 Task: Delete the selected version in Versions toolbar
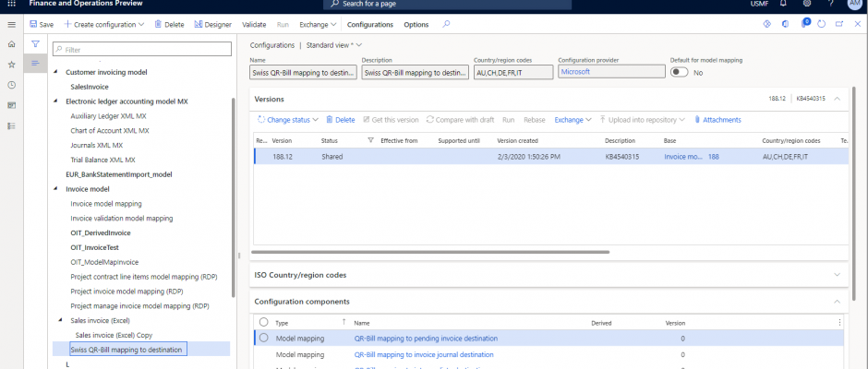(x=341, y=120)
